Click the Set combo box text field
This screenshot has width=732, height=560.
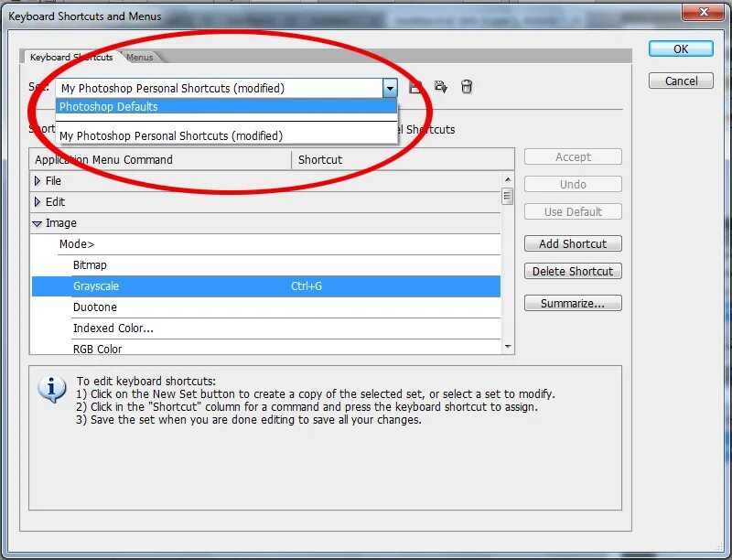pyautogui.click(x=219, y=88)
